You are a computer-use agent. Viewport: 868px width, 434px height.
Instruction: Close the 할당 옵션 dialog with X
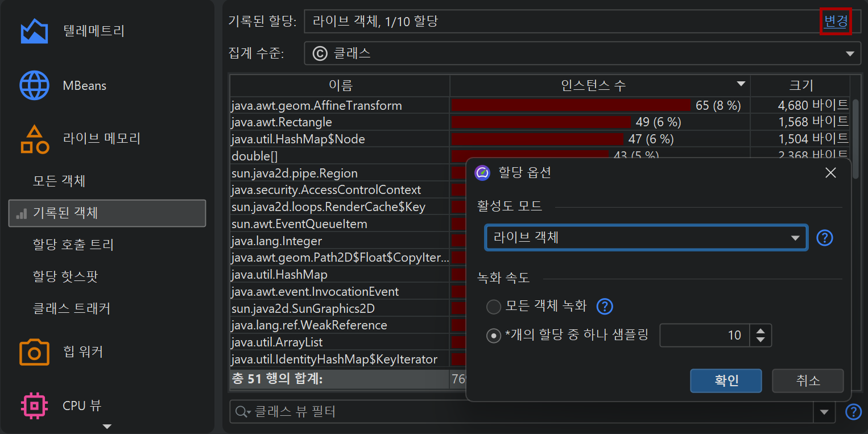pos(830,173)
